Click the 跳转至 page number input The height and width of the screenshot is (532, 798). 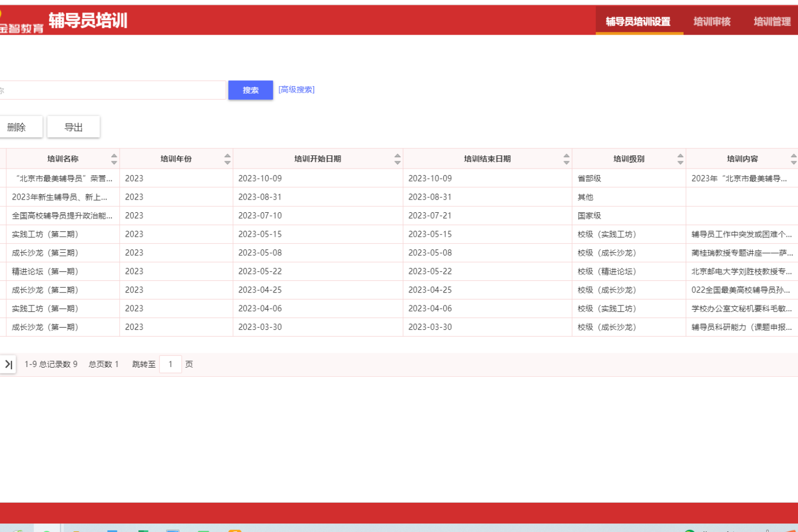(170, 364)
